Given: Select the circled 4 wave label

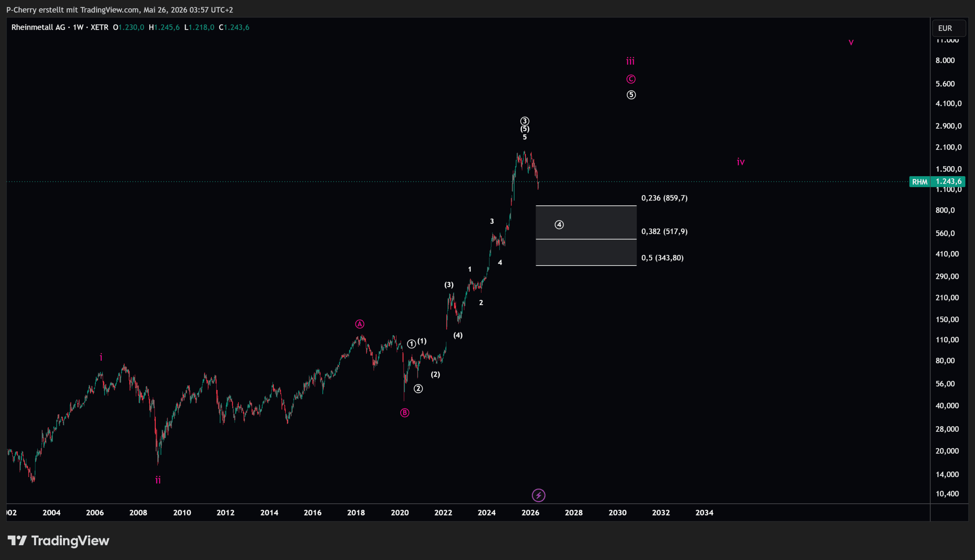Looking at the screenshot, I should [x=559, y=224].
